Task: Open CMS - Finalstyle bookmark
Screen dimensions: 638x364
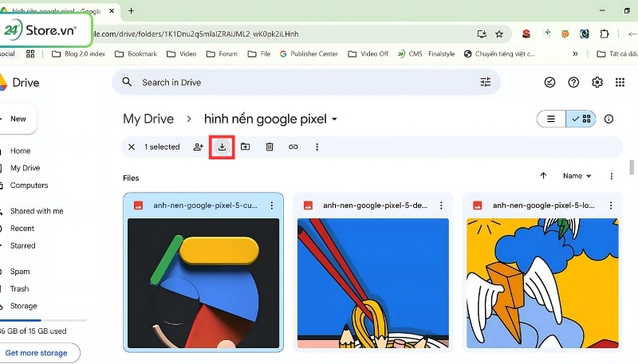Action: (x=426, y=53)
